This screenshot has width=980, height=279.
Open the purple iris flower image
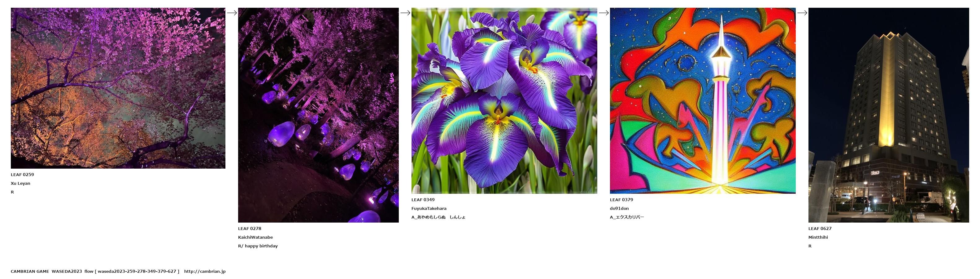504,100
